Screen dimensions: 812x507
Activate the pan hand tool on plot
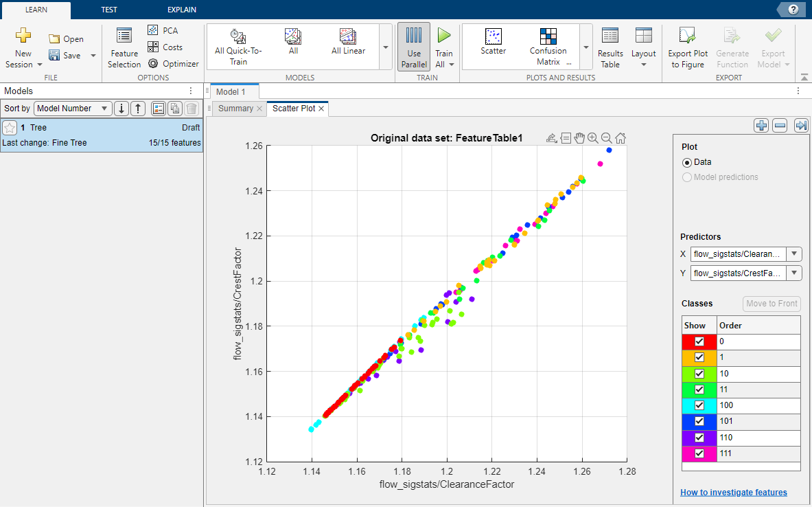[579, 138]
